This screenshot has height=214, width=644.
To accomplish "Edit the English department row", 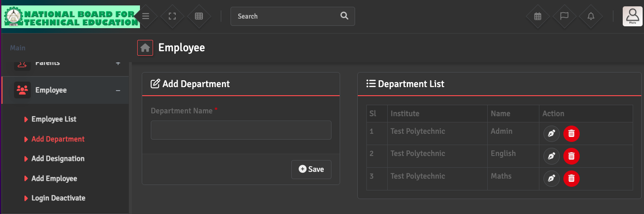I will tap(551, 156).
